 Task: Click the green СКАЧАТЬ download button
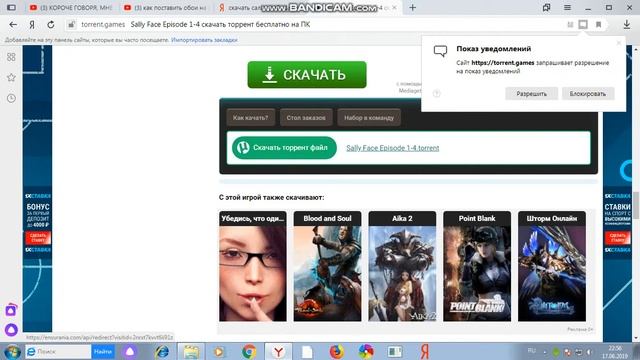pyautogui.click(x=307, y=75)
